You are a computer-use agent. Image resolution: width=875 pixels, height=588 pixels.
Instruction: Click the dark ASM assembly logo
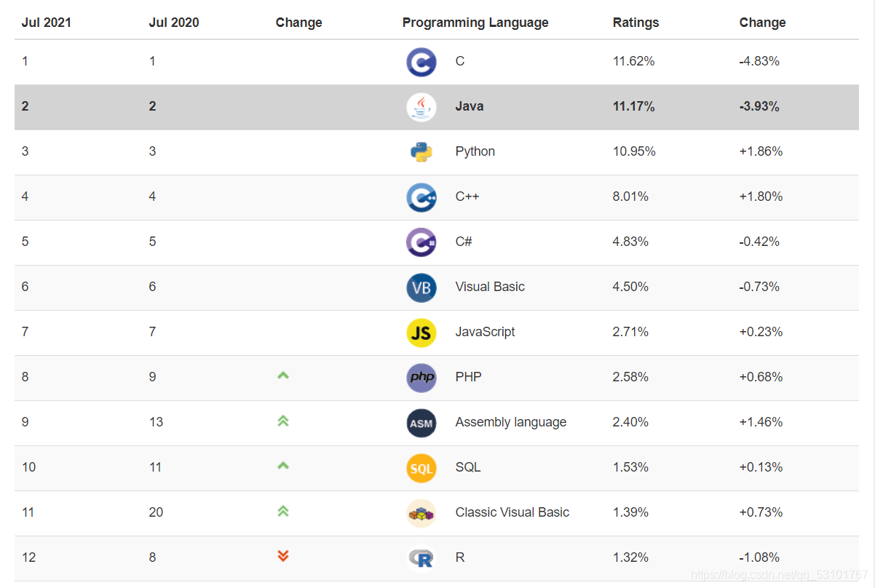(421, 423)
